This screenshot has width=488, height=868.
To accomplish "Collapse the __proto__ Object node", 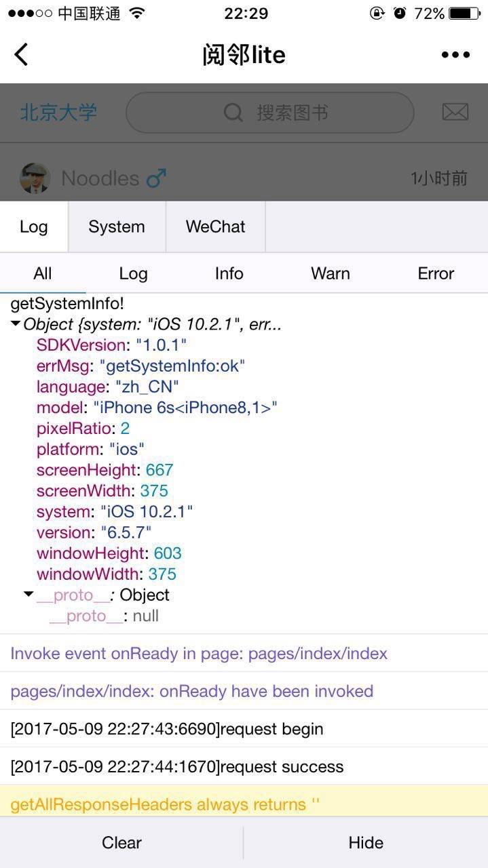I will 29,595.
